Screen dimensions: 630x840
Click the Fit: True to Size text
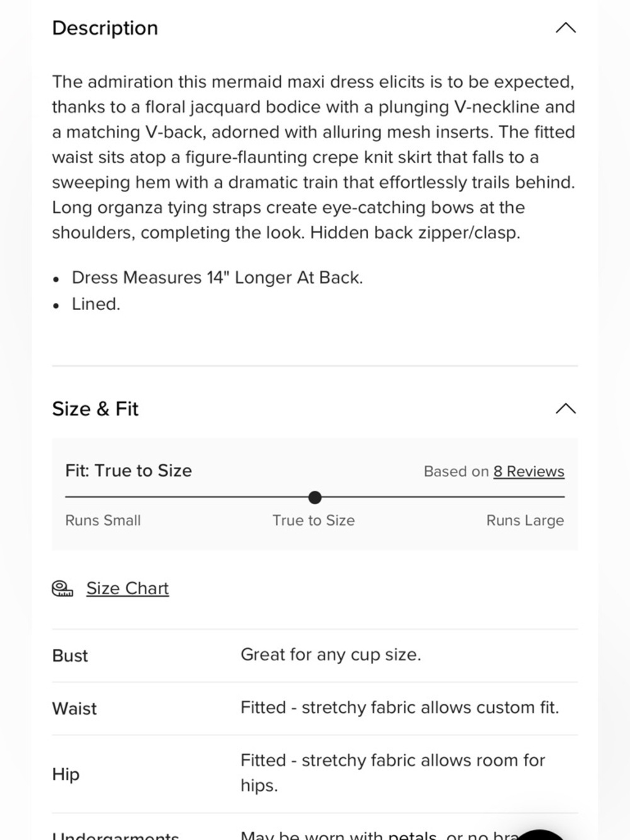129,471
